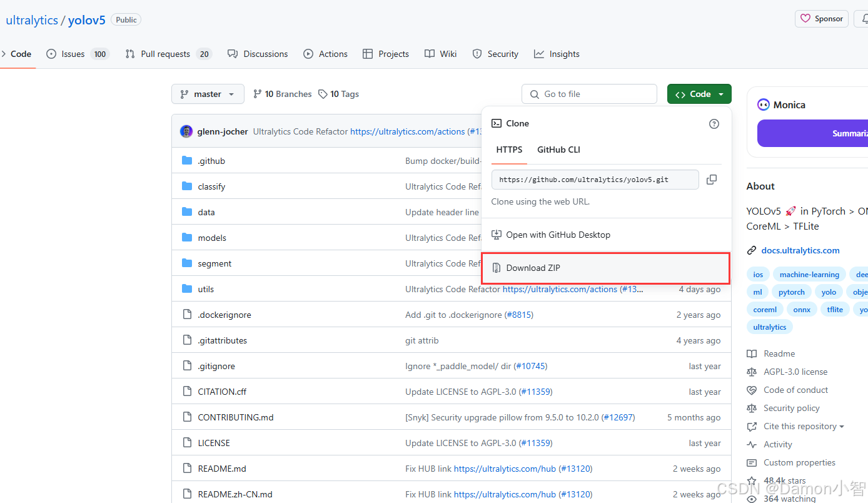This screenshot has height=503, width=868.
Task: Click the docs.ultralytics.com link icon
Action: coord(752,250)
